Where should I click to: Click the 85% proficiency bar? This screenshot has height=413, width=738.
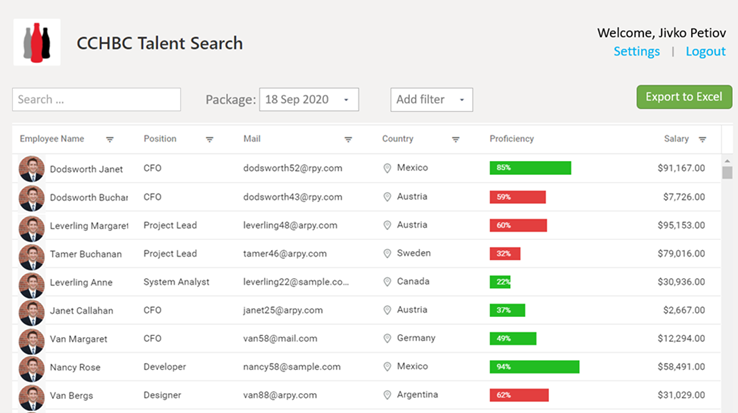pyautogui.click(x=530, y=168)
